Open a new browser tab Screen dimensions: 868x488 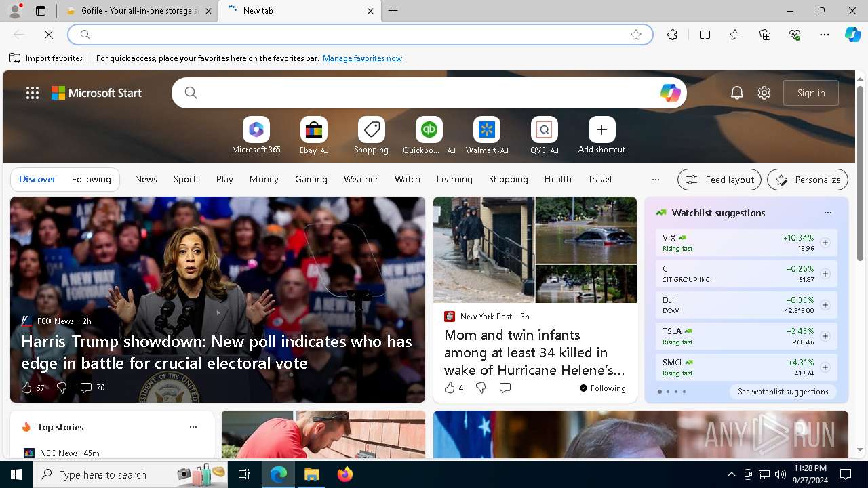click(x=393, y=11)
